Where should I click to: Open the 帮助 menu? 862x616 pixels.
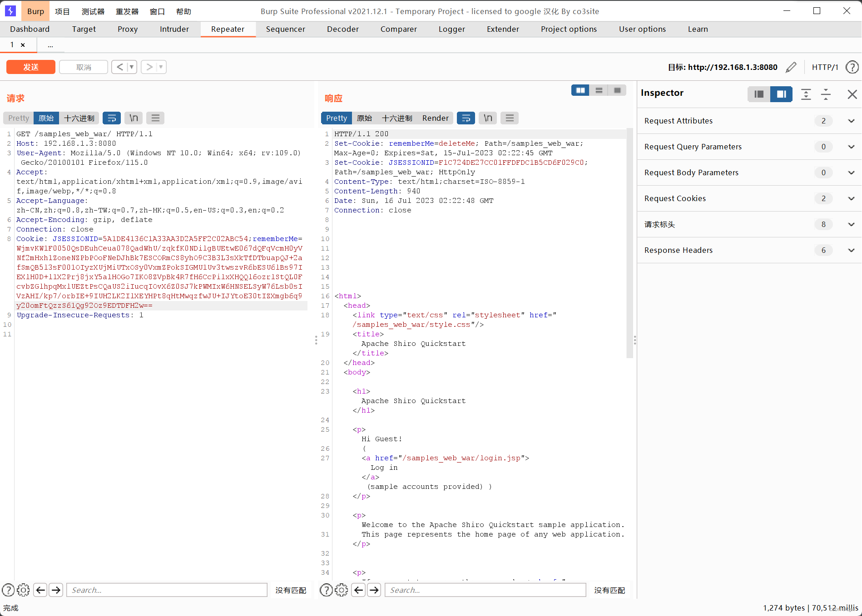coord(183,11)
